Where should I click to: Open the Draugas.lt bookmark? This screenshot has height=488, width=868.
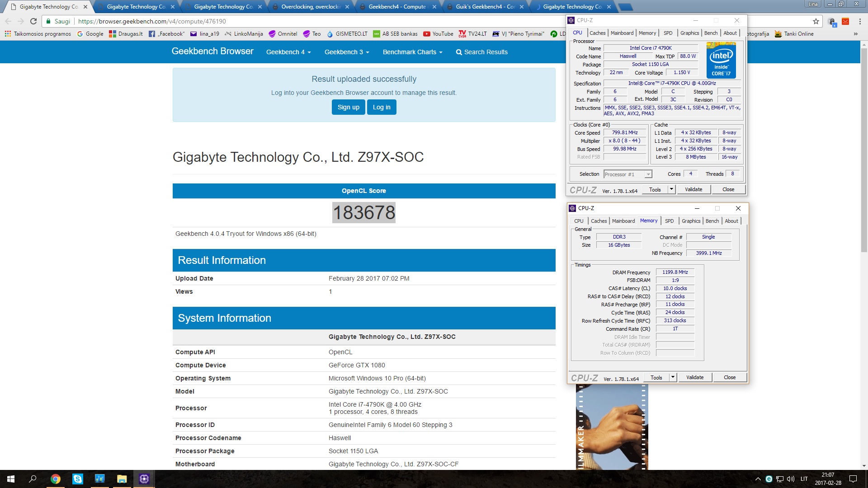pyautogui.click(x=126, y=34)
